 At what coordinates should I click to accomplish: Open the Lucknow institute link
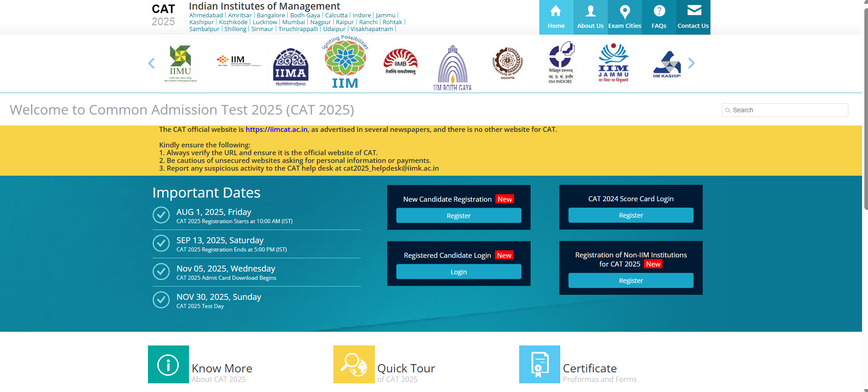[265, 22]
